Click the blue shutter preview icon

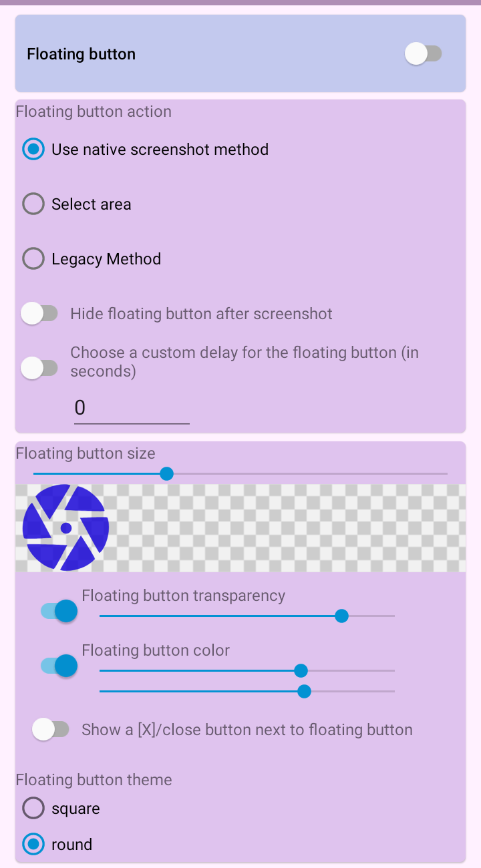pyautogui.click(x=65, y=527)
